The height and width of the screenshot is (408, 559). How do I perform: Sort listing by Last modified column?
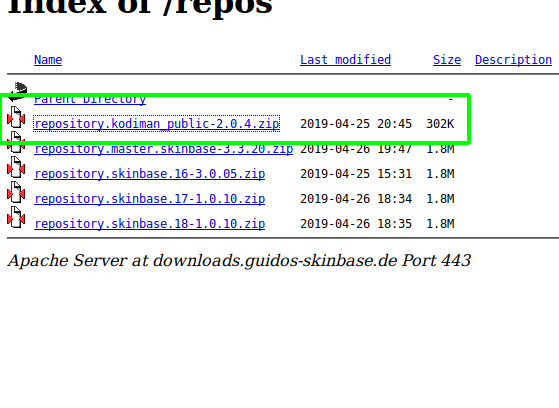[345, 60]
